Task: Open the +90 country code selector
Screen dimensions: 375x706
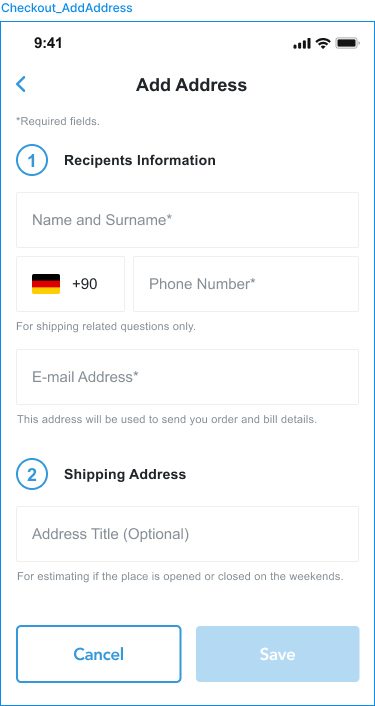Action: click(71, 284)
